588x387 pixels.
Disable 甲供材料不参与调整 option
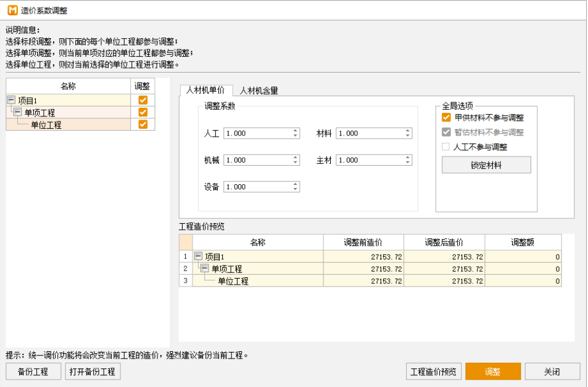tap(446, 118)
